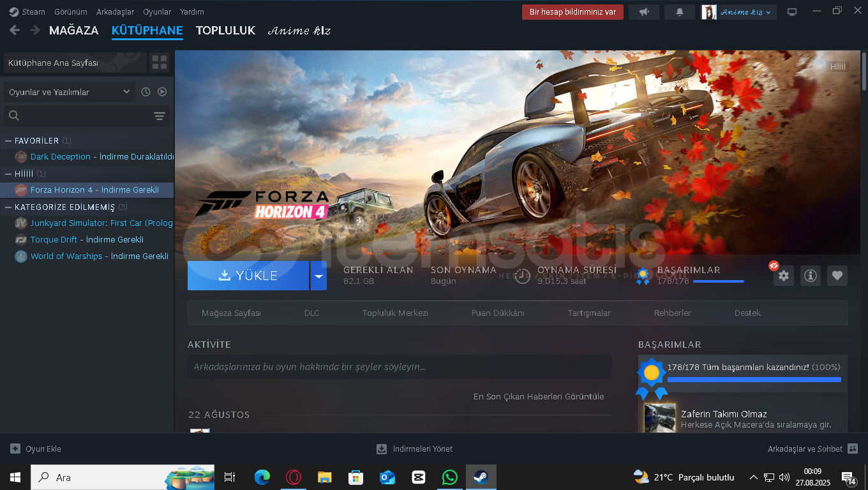Click in the library search field
This screenshot has width=868, height=490.
[x=78, y=115]
